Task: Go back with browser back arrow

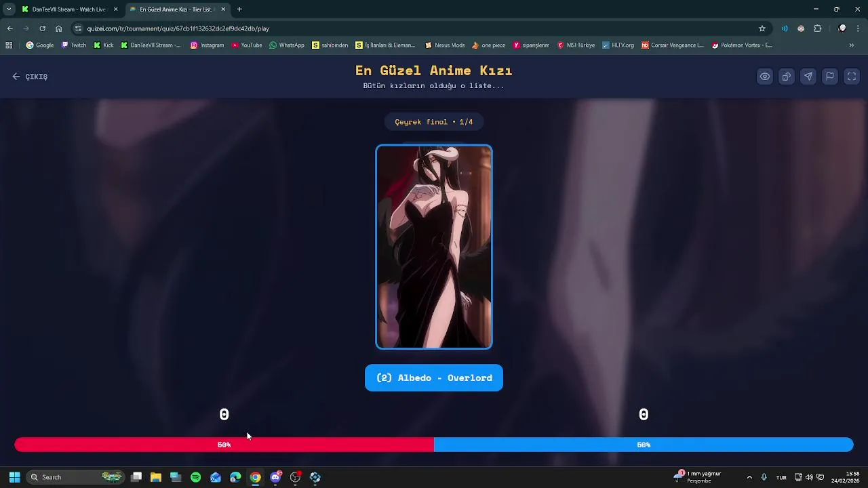Action: tap(9, 28)
